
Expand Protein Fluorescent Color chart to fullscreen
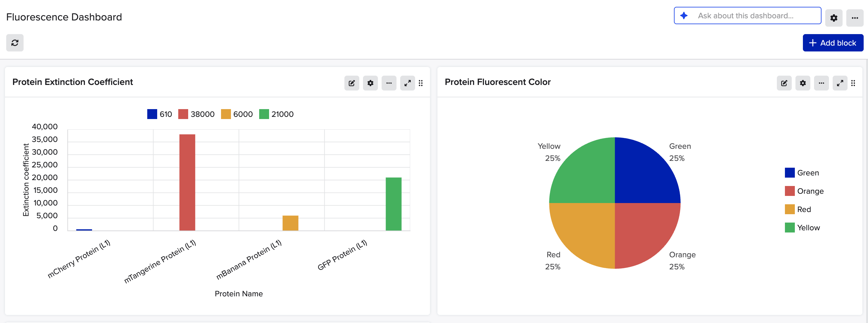point(840,83)
